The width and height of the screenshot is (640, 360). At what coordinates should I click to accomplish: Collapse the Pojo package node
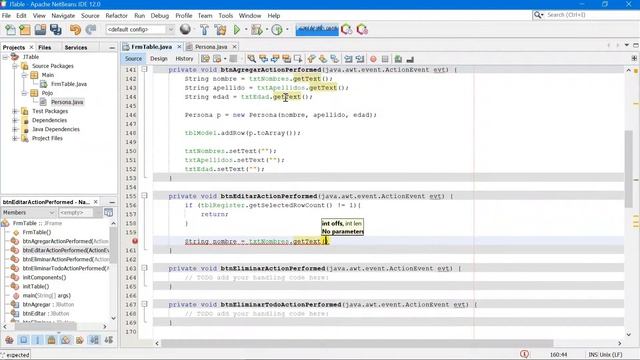pyautogui.click(x=24, y=93)
